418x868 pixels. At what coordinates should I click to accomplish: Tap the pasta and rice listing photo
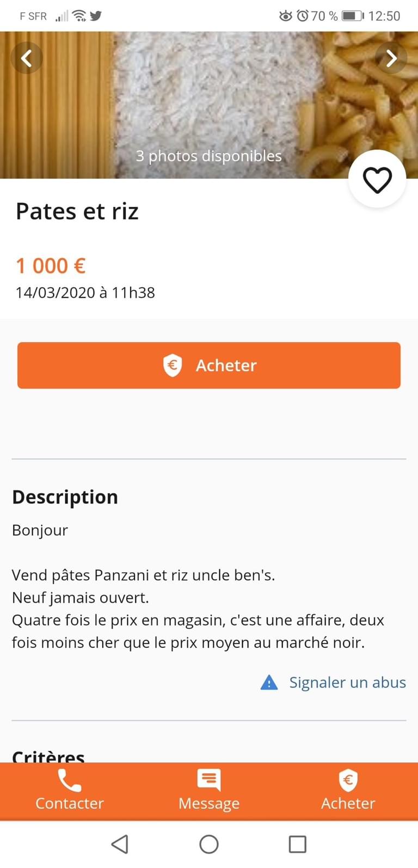click(x=209, y=98)
